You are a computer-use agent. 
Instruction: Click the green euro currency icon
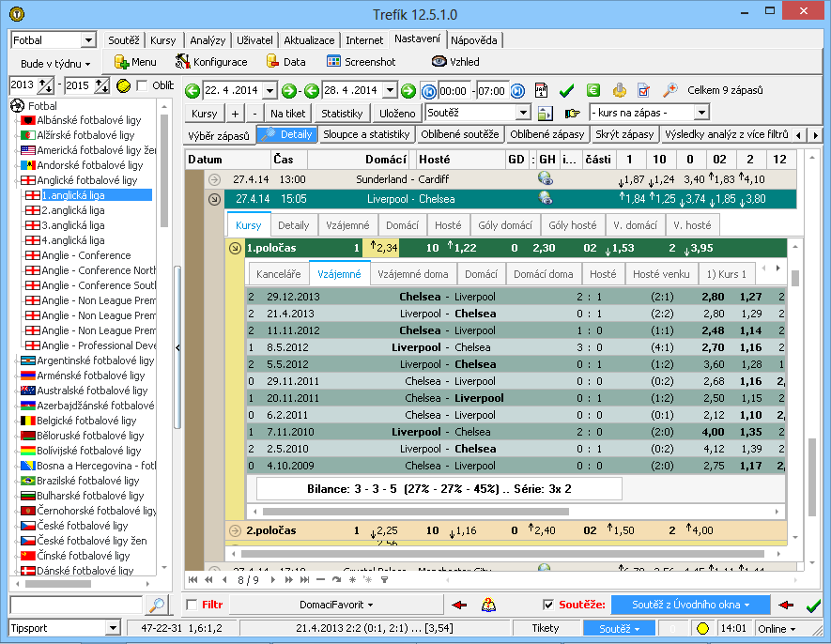(x=593, y=91)
